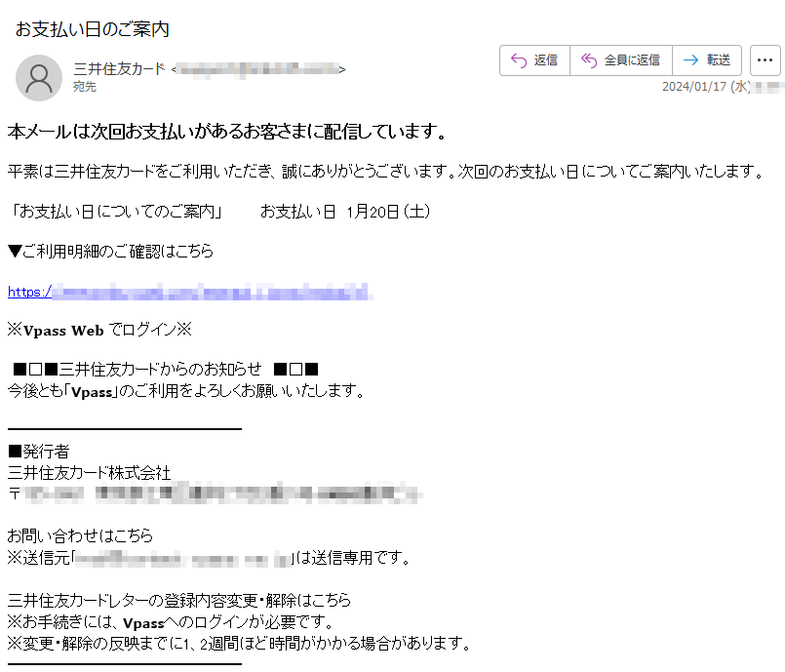Open the more actions ellipsis menu

tap(765, 60)
